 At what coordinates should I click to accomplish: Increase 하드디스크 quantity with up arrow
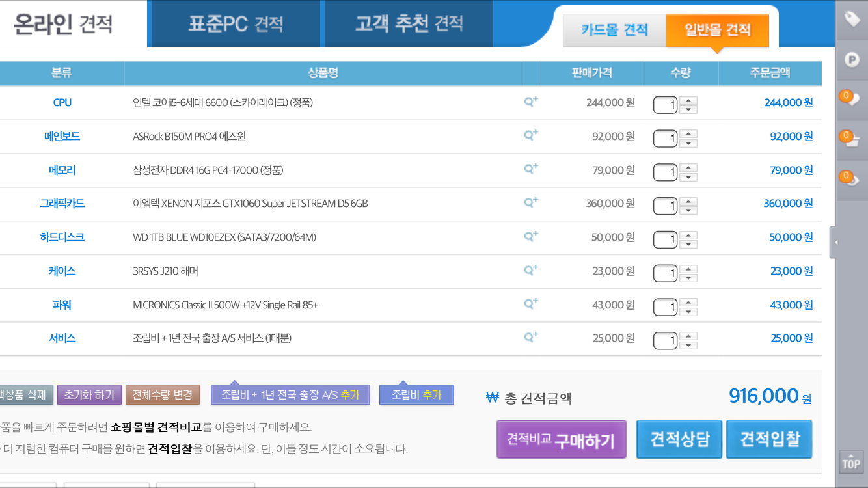click(x=688, y=235)
